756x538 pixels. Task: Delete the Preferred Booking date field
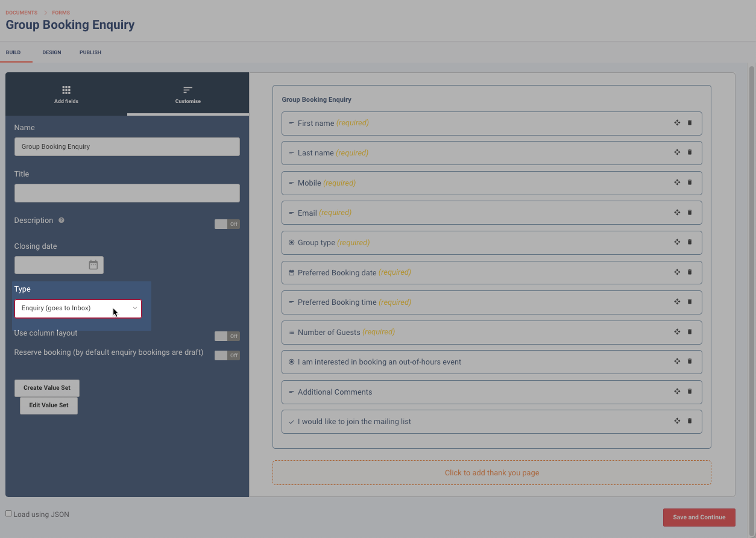[690, 272]
